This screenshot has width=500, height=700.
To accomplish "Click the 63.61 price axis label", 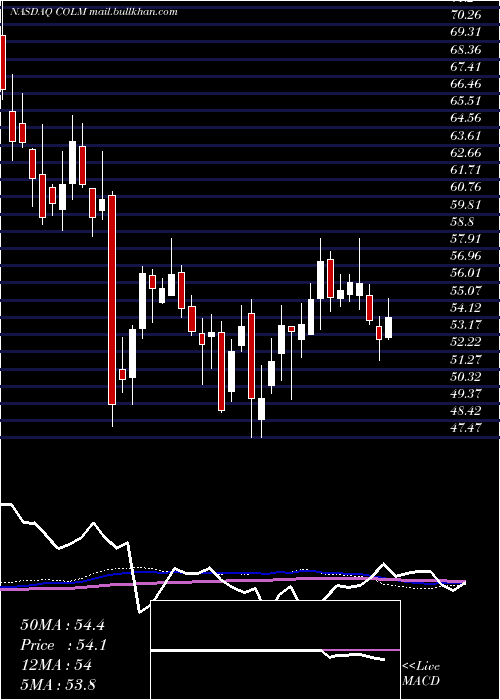I will click(x=466, y=136).
